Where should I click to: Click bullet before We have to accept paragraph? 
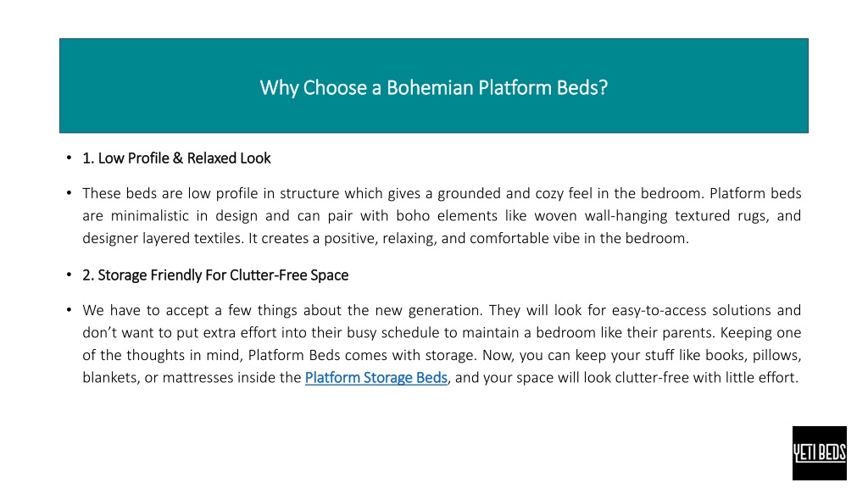tap(69, 310)
